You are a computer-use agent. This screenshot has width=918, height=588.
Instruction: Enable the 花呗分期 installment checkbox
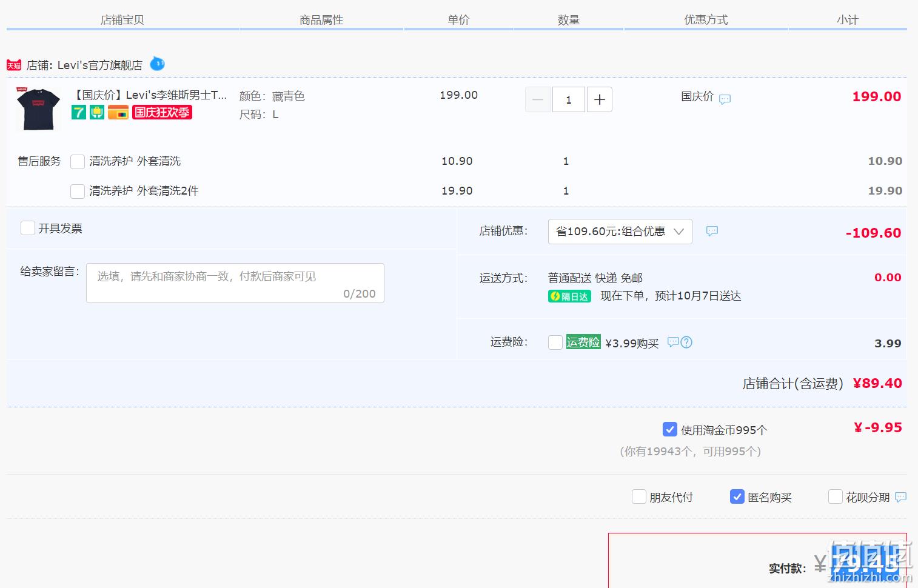click(x=836, y=496)
